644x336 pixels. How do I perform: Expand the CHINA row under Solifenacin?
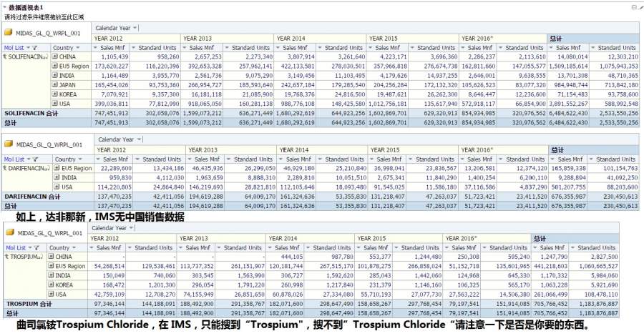pyautogui.click(x=54, y=56)
